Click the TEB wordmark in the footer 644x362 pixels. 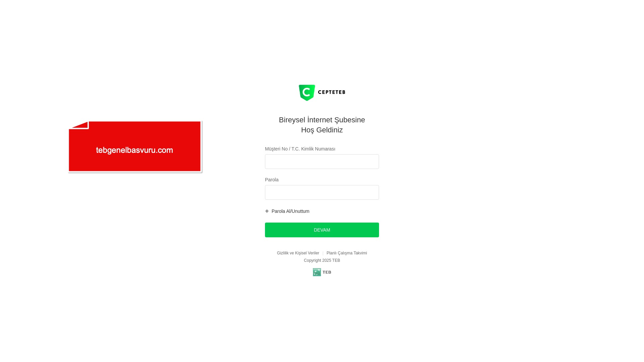(327, 272)
